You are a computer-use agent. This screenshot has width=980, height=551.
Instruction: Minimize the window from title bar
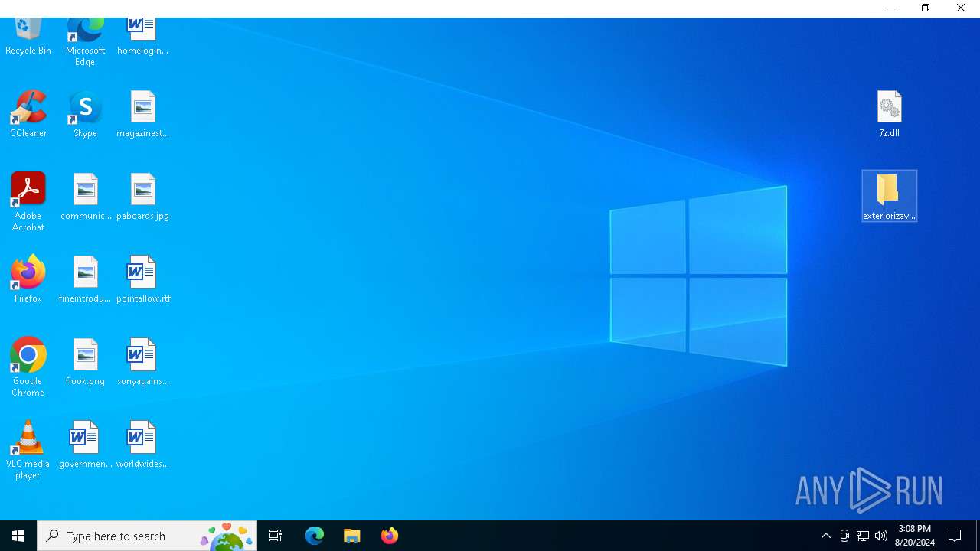[x=891, y=8]
